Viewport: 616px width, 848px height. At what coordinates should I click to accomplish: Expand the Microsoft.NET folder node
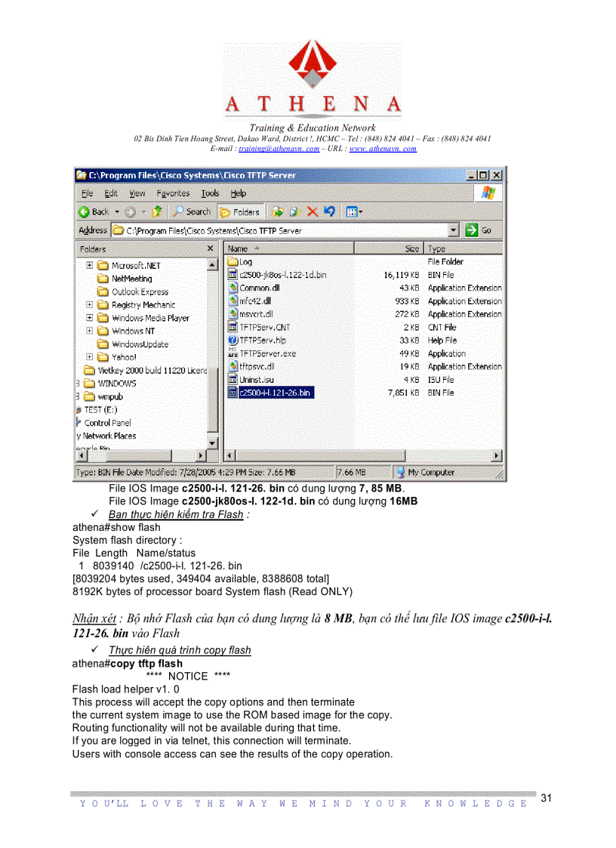(89, 265)
